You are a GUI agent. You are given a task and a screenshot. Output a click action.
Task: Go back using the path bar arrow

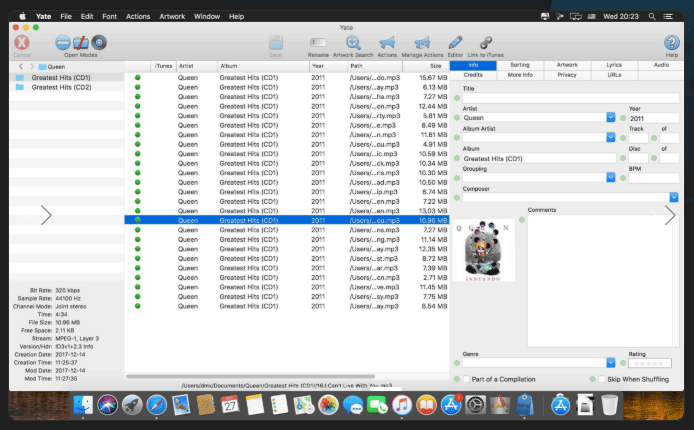pyautogui.click(x=20, y=67)
